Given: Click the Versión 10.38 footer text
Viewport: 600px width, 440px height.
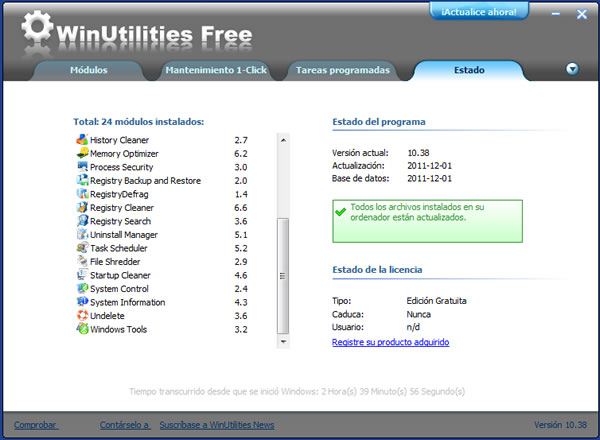Looking at the screenshot, I should (x=560, y=425).
